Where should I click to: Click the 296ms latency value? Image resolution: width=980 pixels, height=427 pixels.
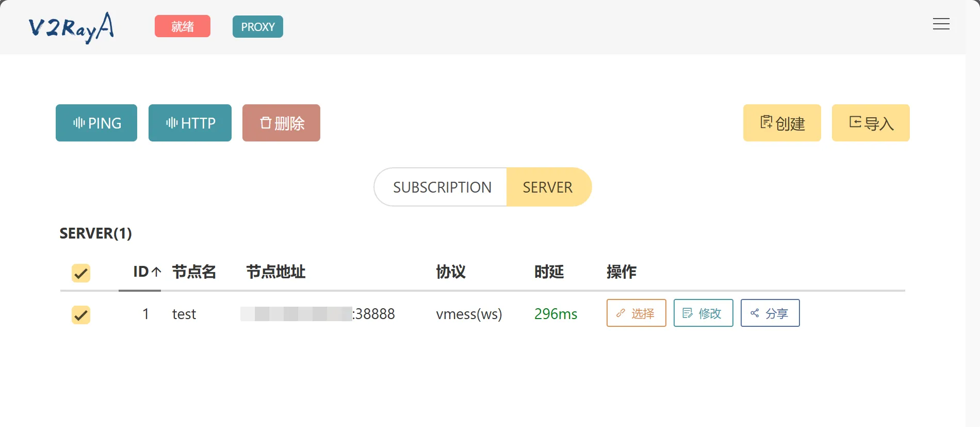pyautogui.click(x=556, y=314)
